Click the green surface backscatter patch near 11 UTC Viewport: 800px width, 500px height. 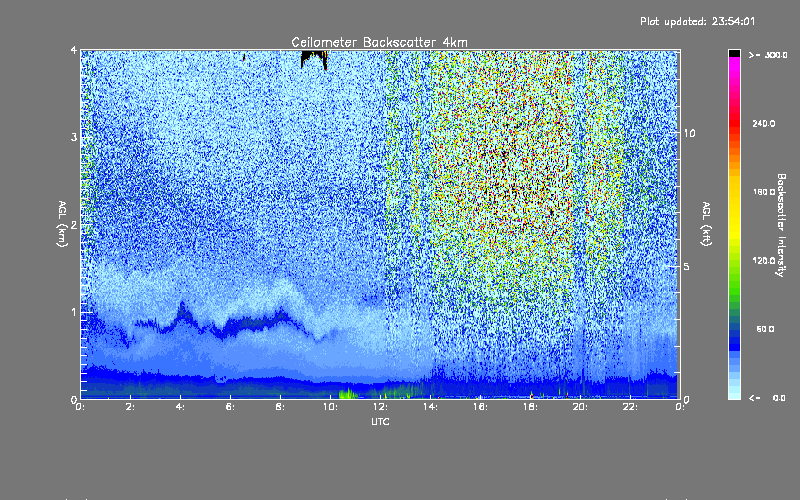348,393
